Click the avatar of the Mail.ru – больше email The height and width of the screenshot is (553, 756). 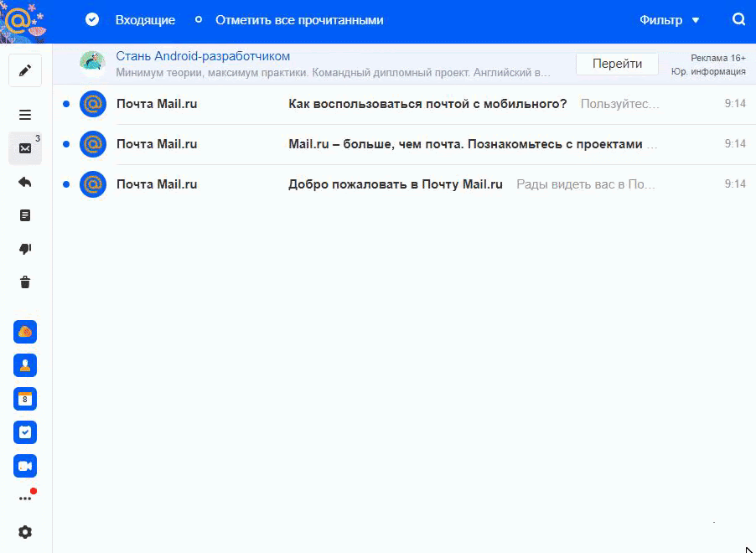[x=92, y=143]
